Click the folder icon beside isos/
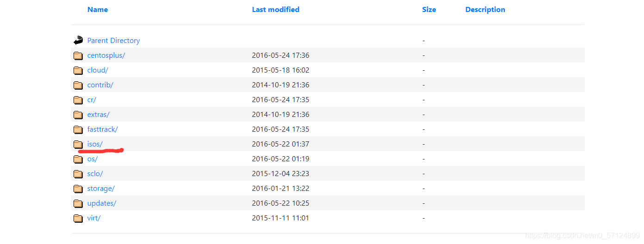Screen dimensions: 644x244 click(78, 144)
